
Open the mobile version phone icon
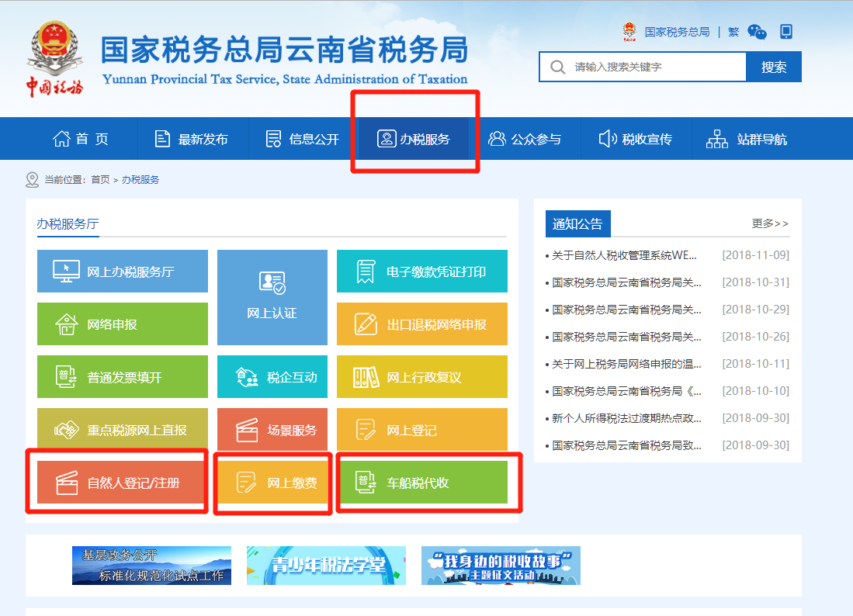(x=786, y=32)
